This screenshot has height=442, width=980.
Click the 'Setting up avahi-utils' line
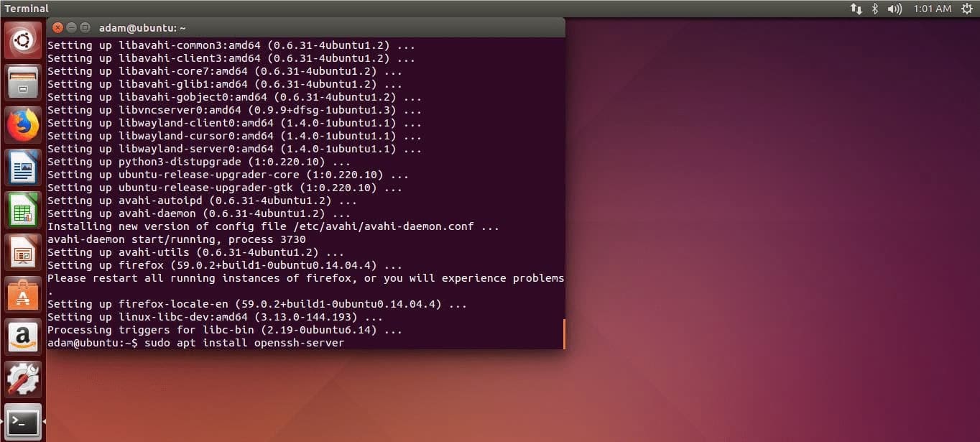(195, 252)
